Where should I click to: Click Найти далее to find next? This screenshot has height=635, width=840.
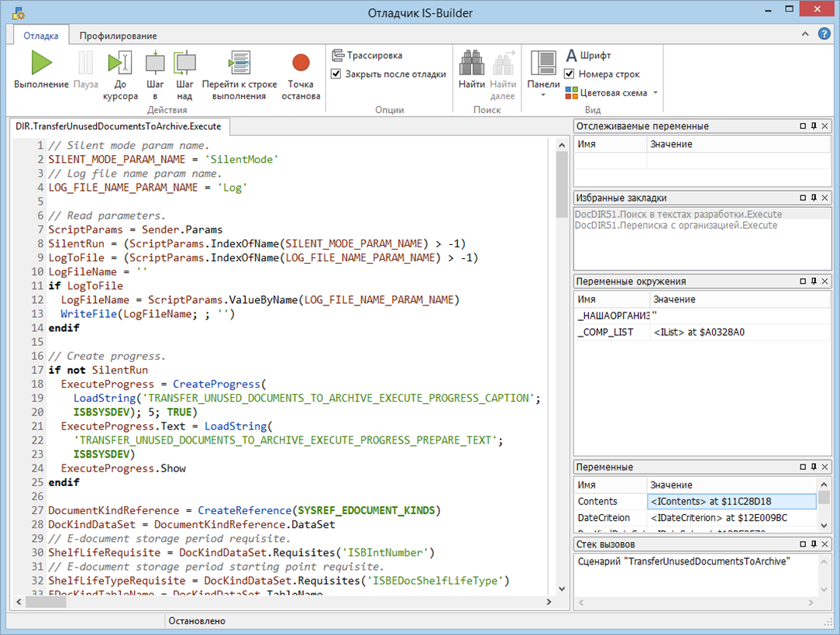[x=502, y=75]
